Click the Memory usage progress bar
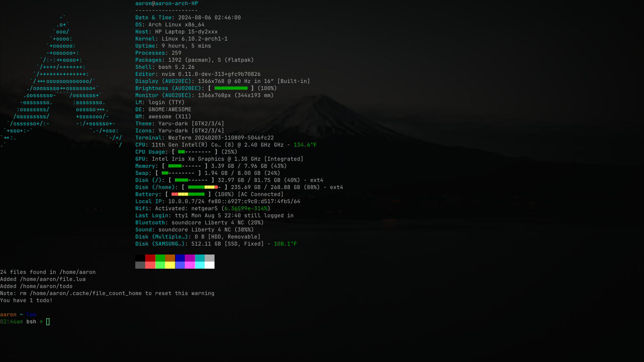Screen dimensions: 644x362 (185, 166)
